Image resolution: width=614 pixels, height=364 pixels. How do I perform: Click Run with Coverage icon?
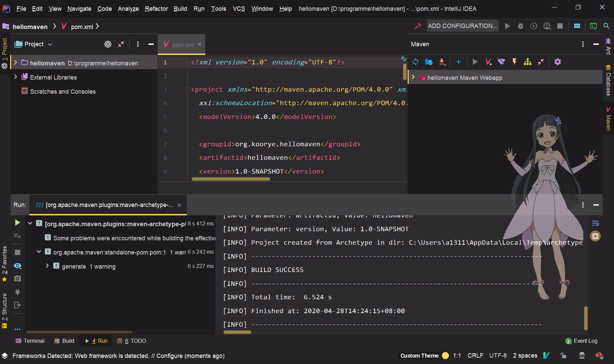point(534,26)
